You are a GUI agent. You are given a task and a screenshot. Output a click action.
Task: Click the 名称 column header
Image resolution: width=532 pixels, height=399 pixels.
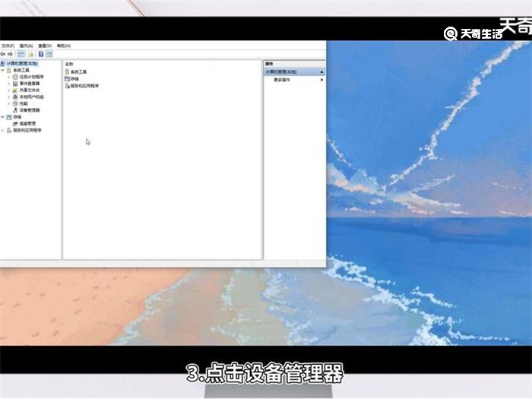point(69,64)
